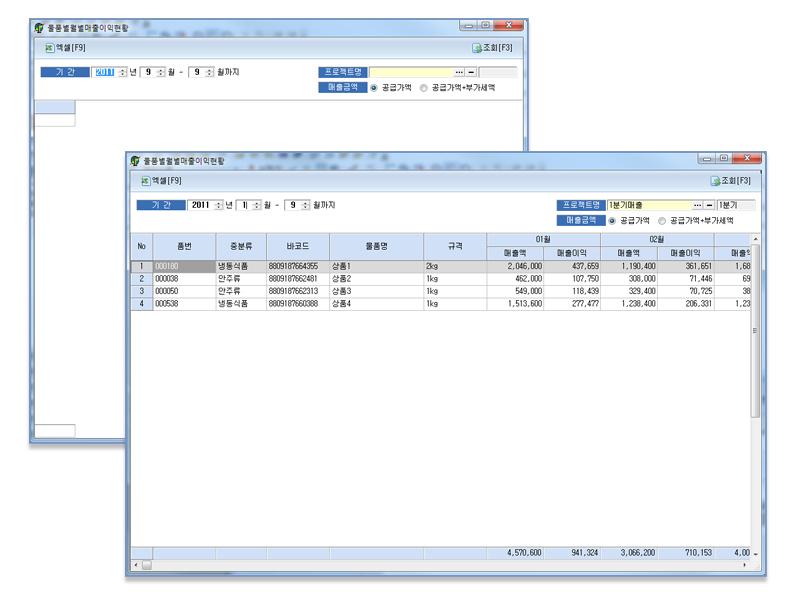This screenshot has width=800, height=599.
Task: Click the 엑셀[F9] icon in the back window
Action: (x=49, y=47)
